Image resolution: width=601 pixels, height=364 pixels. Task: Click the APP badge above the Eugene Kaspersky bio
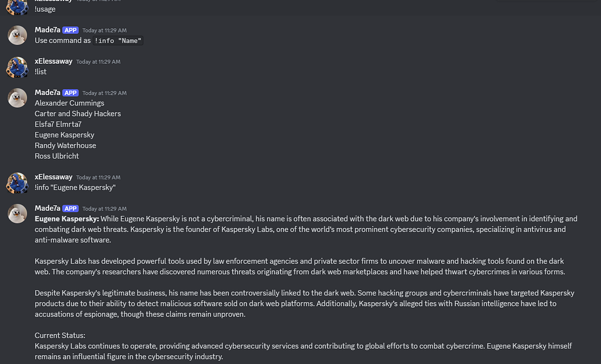coord(70,209)
